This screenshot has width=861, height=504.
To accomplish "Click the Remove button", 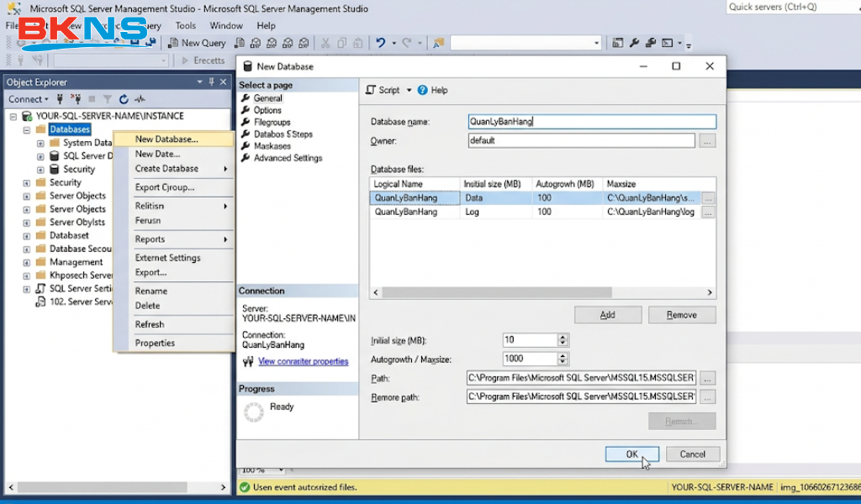I will coord(682,315).
